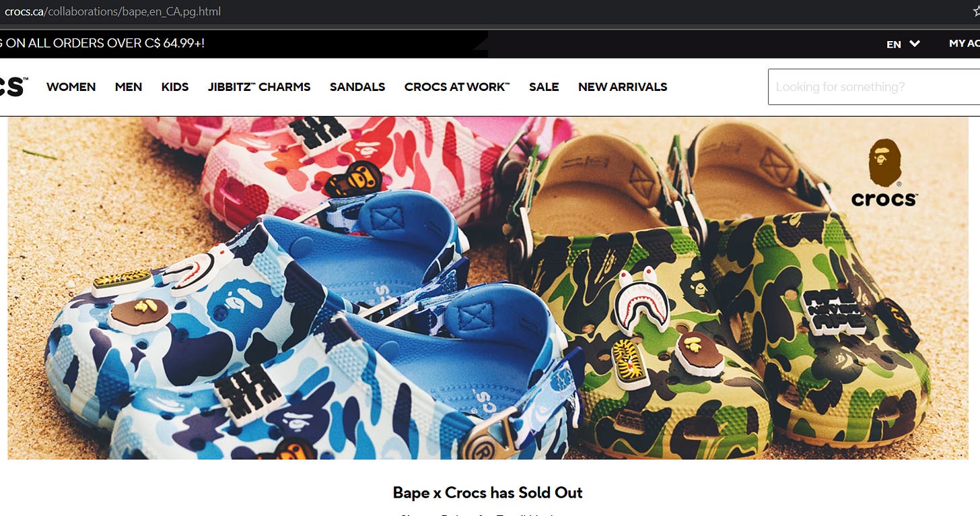Click the Bape ape head logo on the banner
The width and height of the screenshot is (980, 516).
click(884, 163)
